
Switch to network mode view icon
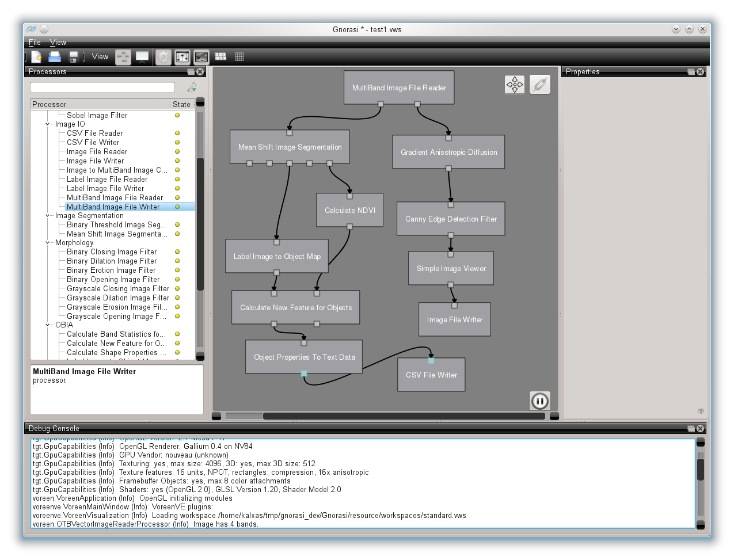(123, 57)
